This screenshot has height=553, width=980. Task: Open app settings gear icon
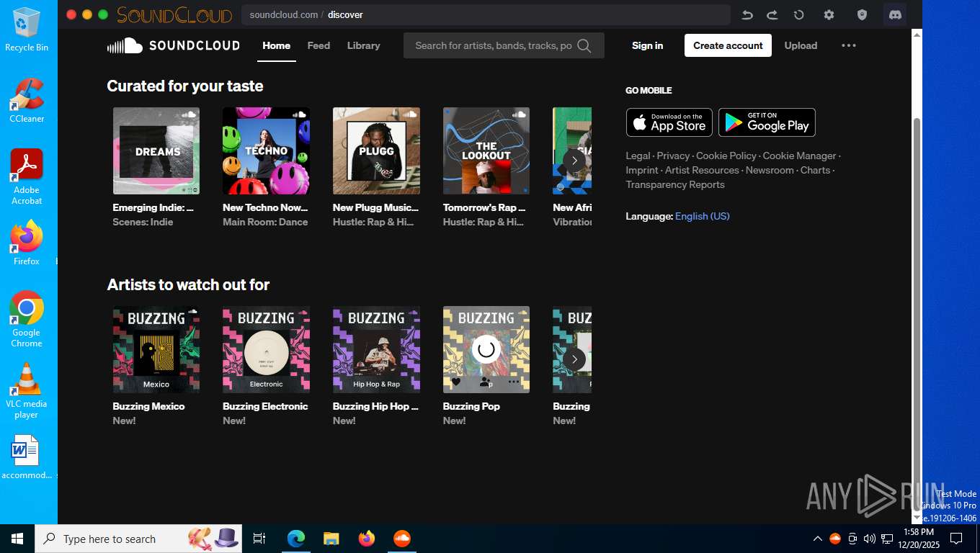(x=829, y=14)
